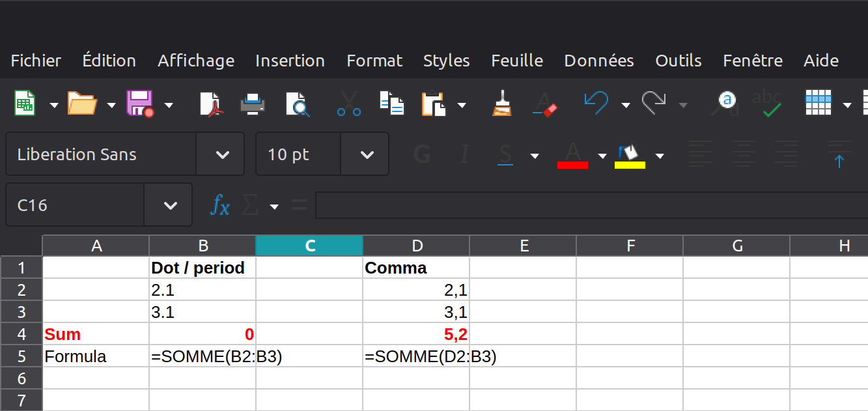Expand the font size dropdown
This screenshot has width=868, height=411.
tap(367, 155)
